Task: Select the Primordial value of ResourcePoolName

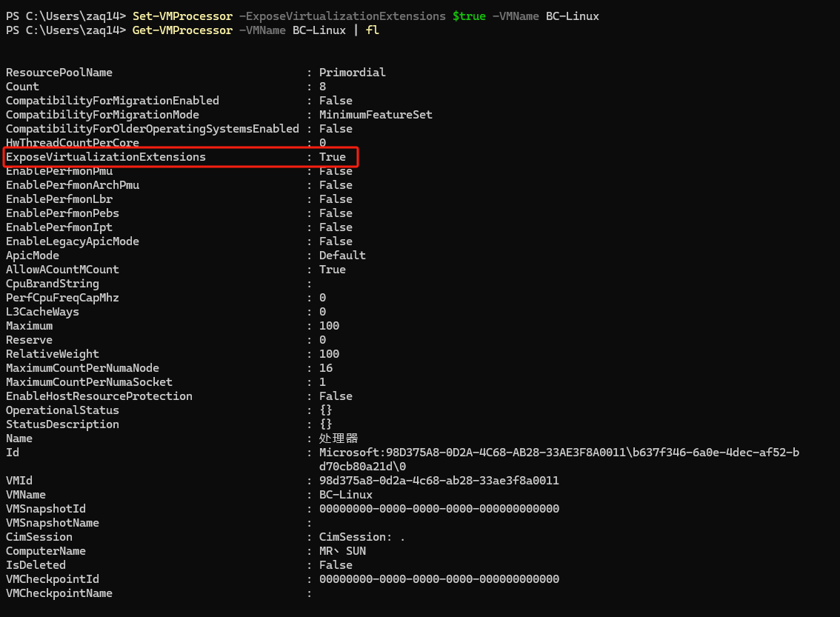Action: click(353, 73)
